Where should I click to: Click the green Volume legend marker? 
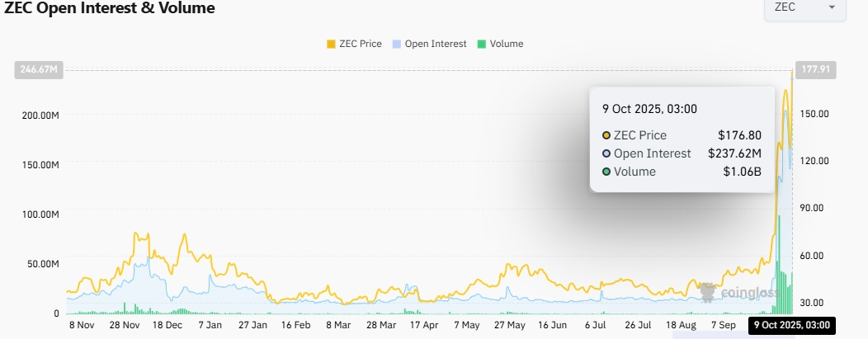pyautogui.click(x=481, y=44)
